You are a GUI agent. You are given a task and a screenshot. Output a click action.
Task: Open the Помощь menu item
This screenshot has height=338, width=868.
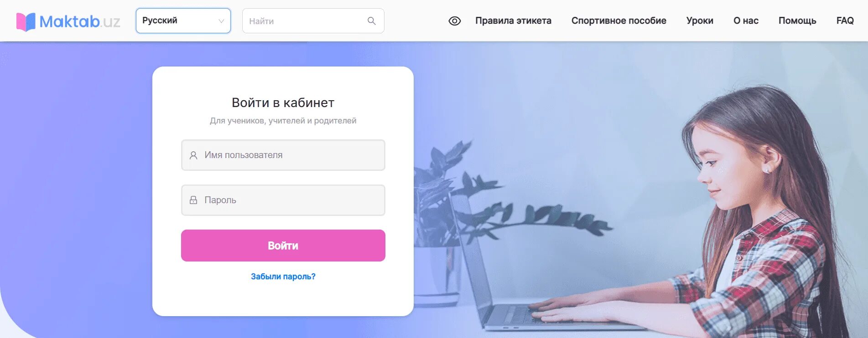pyautogui.click(x=797, y=20)
